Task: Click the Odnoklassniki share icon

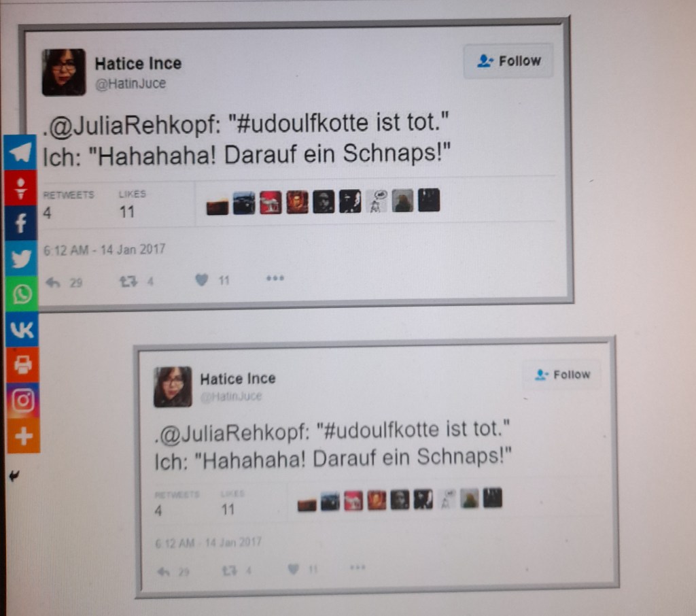Action: click(20, 188)
